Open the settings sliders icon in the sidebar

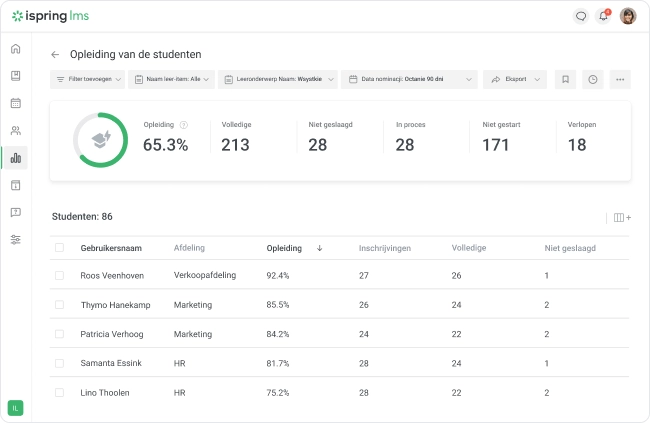[x=15, y=240]
